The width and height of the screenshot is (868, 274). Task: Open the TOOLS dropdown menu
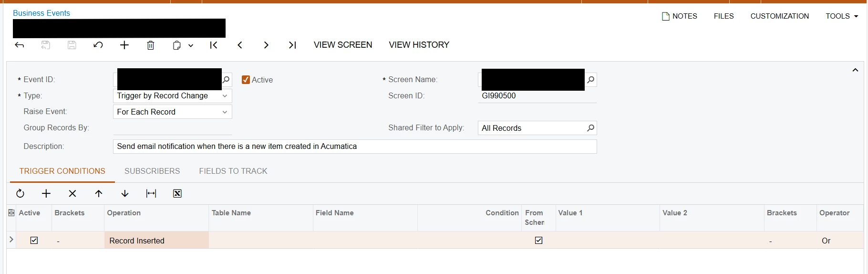[842, 16]
